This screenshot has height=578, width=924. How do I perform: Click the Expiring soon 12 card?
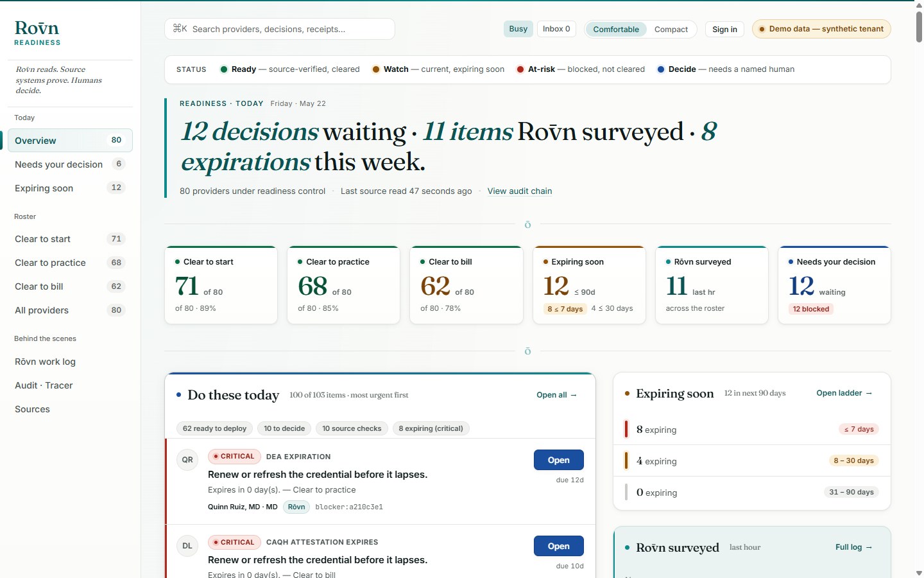tap(589, 285)
